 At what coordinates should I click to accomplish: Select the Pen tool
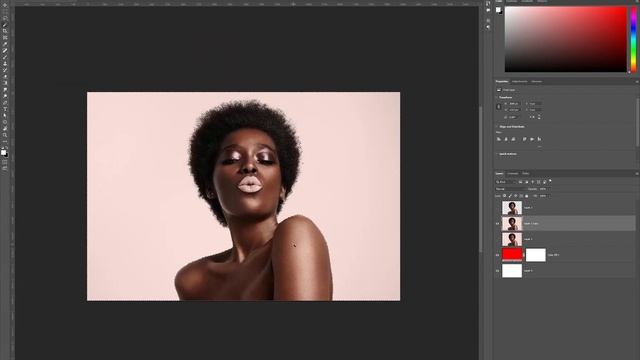tap(5, 102)
